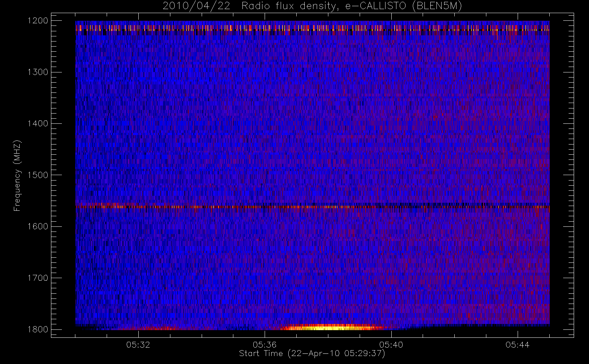The height and width of the screenshot is (364, 589).
Task: Click the orange interference line near 1560 MHz
Action: coord(312,207)
